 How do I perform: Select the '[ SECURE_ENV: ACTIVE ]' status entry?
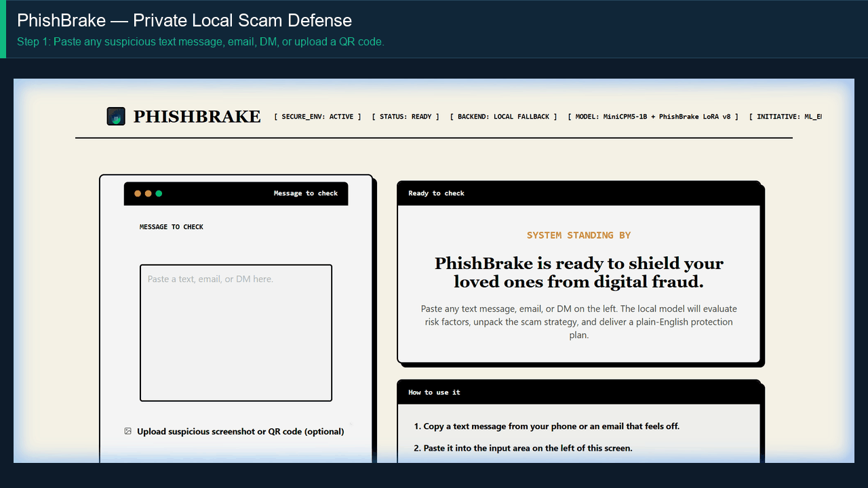[317, 117]
